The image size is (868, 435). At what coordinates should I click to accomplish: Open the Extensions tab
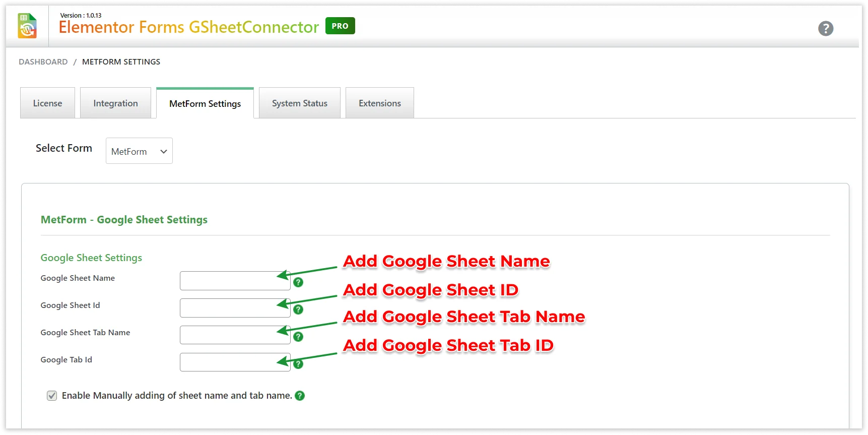click(x=380, y=103)
